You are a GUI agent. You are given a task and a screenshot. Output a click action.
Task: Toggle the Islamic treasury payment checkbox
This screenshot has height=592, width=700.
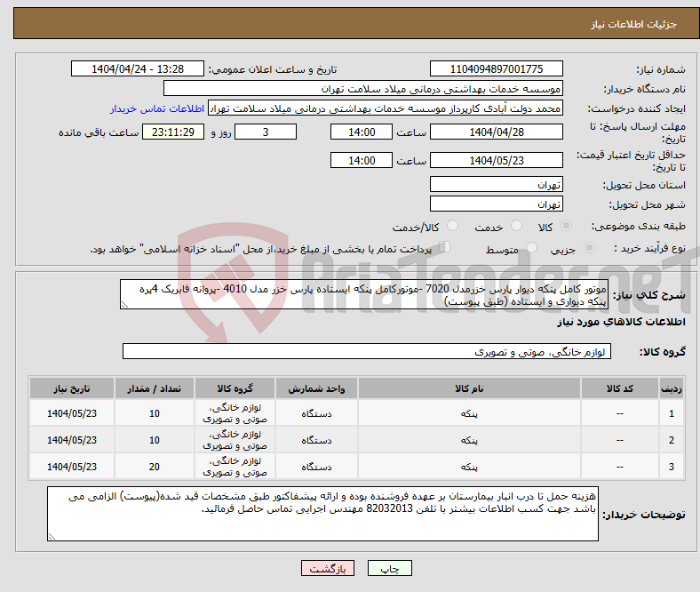[x=445, y=247]
